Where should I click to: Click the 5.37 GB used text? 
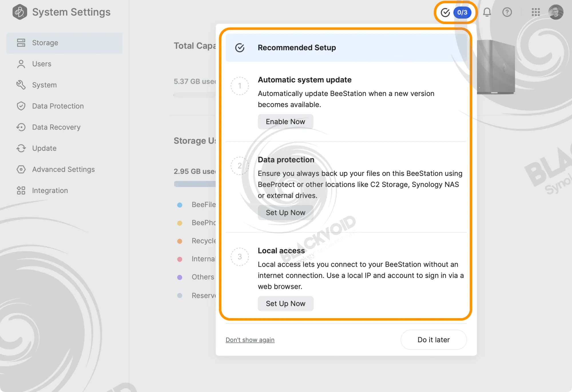pyautogui.click(x=195, y=81)
